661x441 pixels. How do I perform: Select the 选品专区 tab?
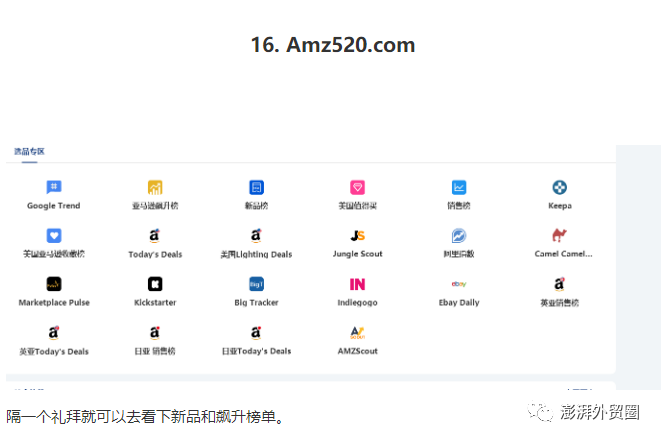coord(29,151)
